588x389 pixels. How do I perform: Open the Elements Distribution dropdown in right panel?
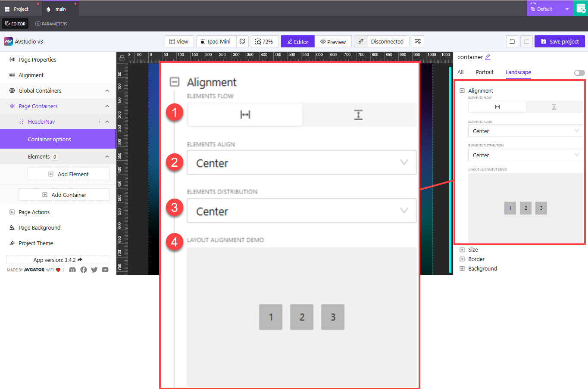[525, 155]
